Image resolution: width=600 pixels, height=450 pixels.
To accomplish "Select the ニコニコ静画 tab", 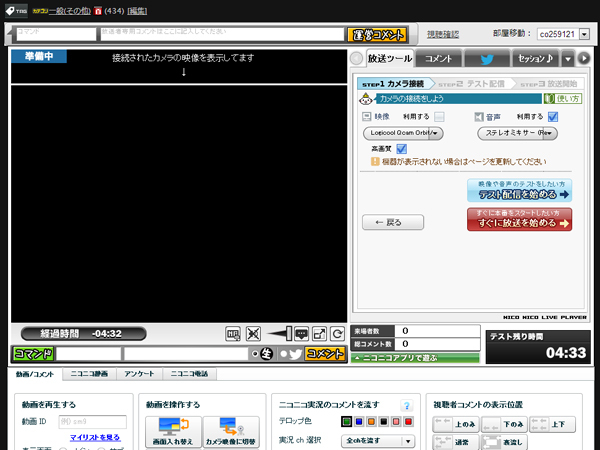I will [x=88, y=374].
